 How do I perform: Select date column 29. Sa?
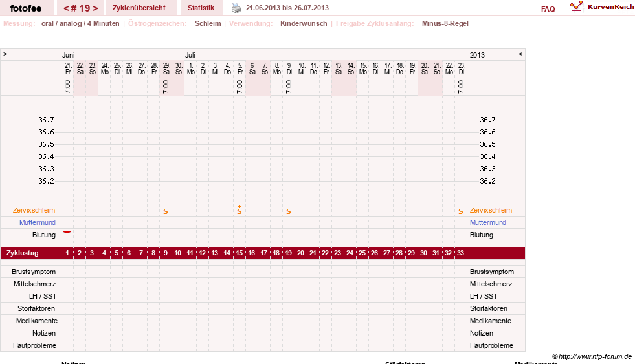click(166, 69)
